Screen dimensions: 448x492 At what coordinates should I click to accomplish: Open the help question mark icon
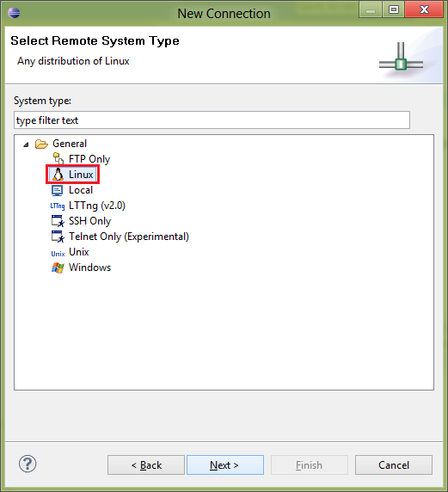coord(28,464)
